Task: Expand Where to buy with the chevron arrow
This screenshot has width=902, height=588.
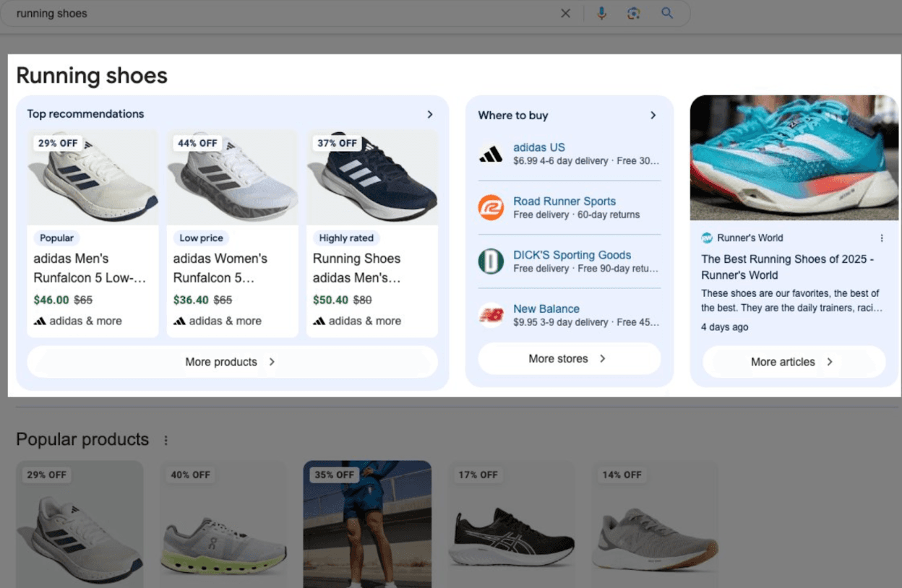Action: point(653,115)
